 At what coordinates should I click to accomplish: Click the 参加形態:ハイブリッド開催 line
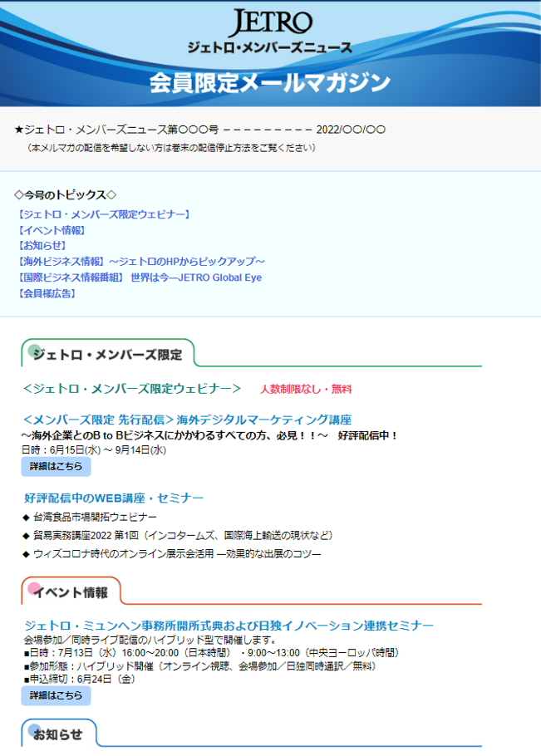[x=200, y=665]
